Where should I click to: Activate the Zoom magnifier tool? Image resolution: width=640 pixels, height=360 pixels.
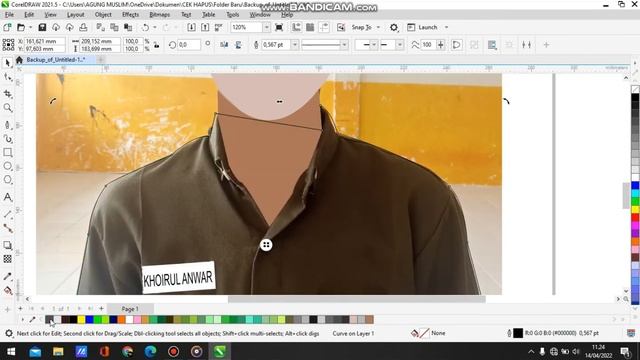7,108
